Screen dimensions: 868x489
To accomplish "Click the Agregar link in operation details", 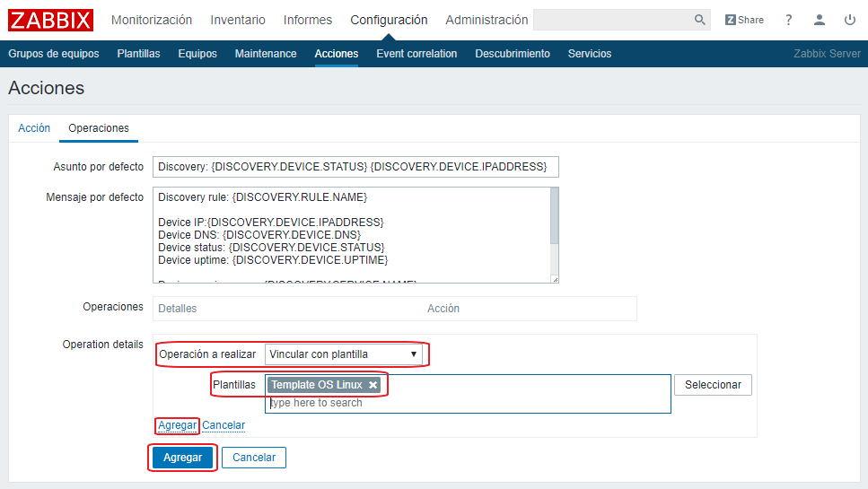I will (177, 425).
